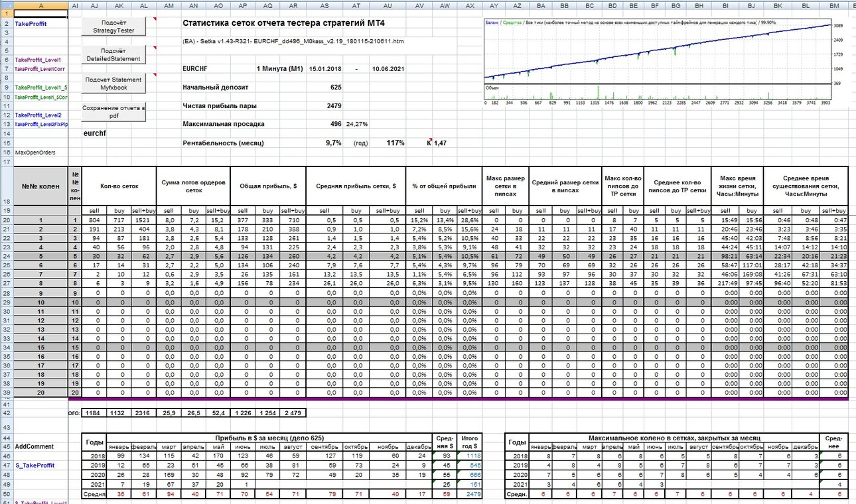Screen dimensions: 856x504
Task: Click total sell+buy grids 2316
Action: (145, 413)
